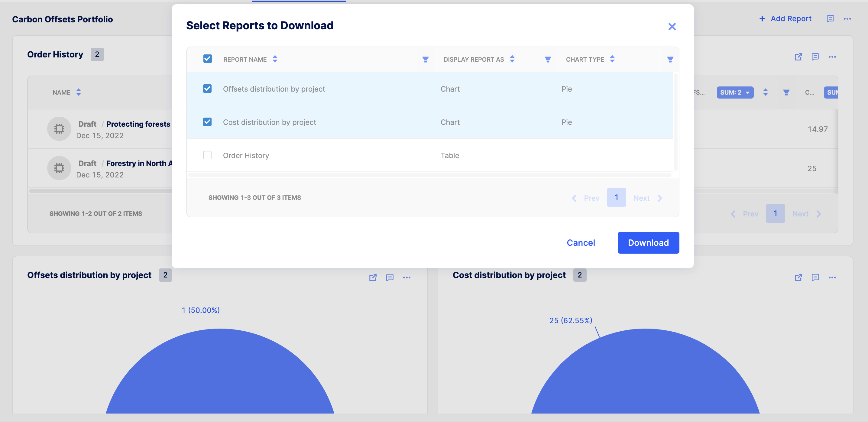
Task: Uncheck Offsets distribution by project report
Action: pyautogui.click(x=207, y=89)
